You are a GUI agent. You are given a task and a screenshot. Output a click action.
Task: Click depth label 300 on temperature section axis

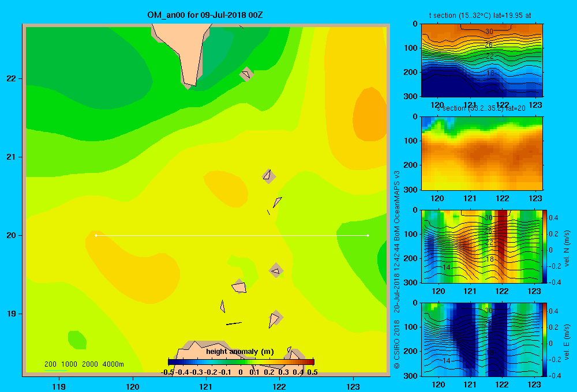(411, 96)
